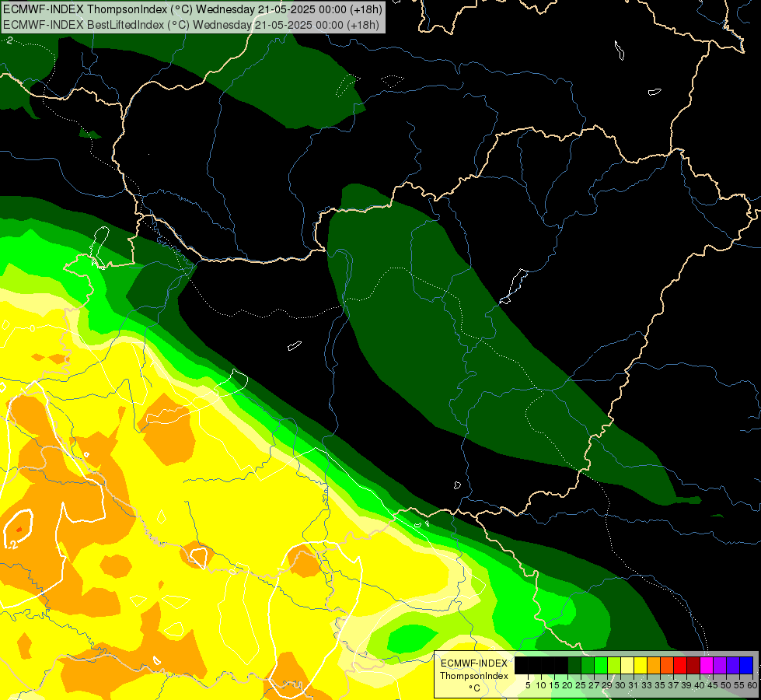Click the orange-red 35–37 legend swatch
This screenshot has width=761, height=700.
[667, 665]
